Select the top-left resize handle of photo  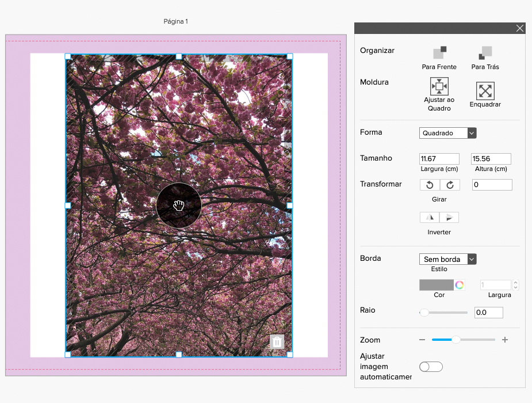[x=67, y=56]
